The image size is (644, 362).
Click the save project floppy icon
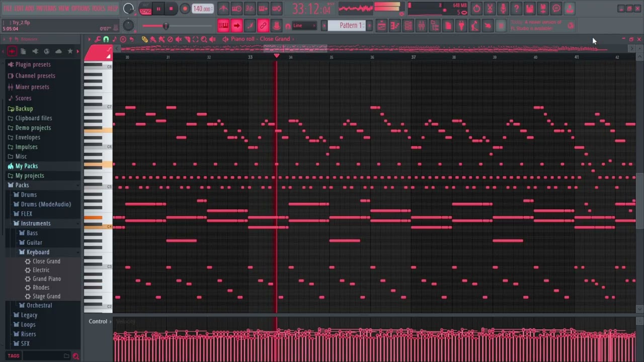tap(530, 9)
